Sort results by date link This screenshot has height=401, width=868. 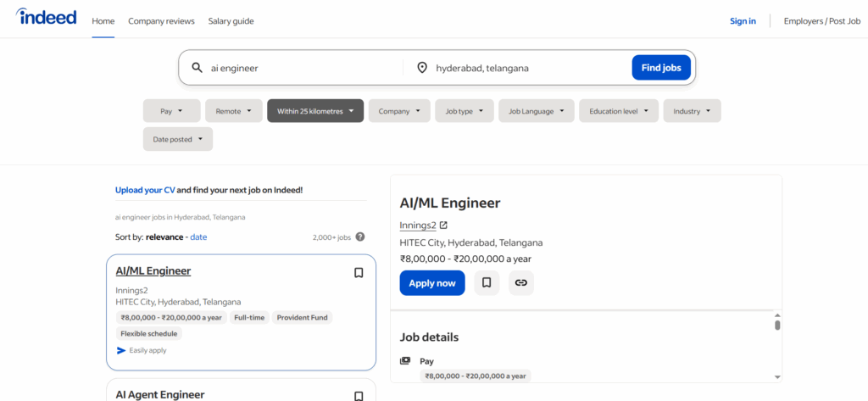(x=198, y=237)
